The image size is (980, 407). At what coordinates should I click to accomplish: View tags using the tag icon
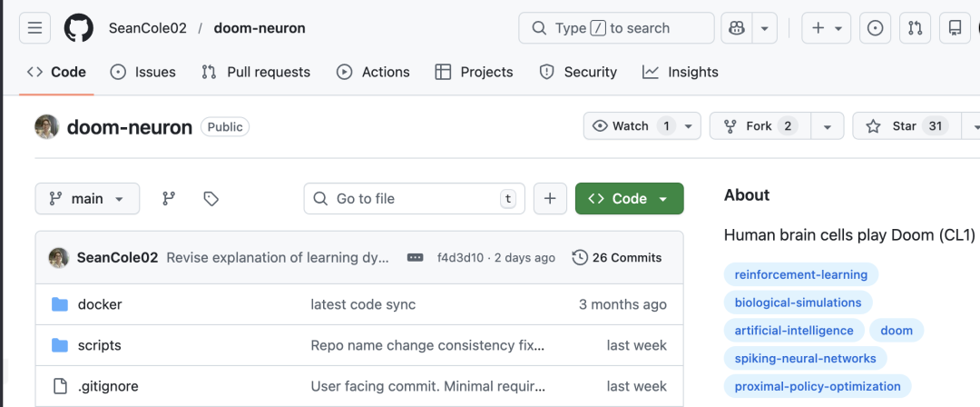click(x=211, y=199)
